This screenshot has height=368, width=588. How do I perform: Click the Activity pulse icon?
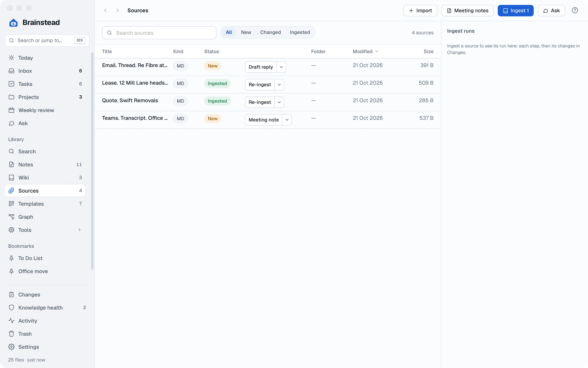click(x=11, y=321)
